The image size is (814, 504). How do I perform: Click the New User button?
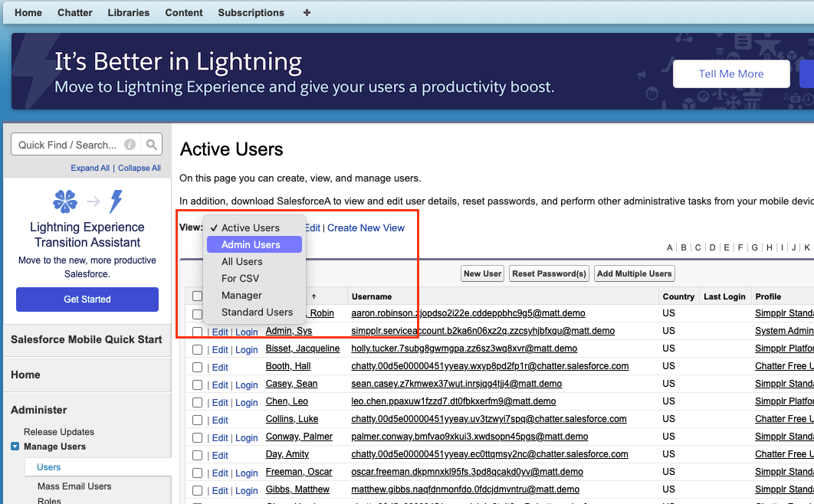pos(483,273)
